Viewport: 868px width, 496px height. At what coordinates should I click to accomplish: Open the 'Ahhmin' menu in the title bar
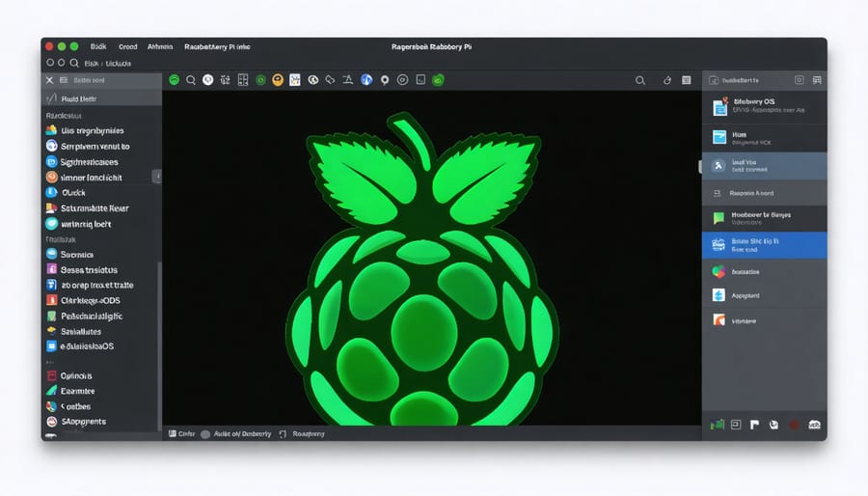[160, 46]
